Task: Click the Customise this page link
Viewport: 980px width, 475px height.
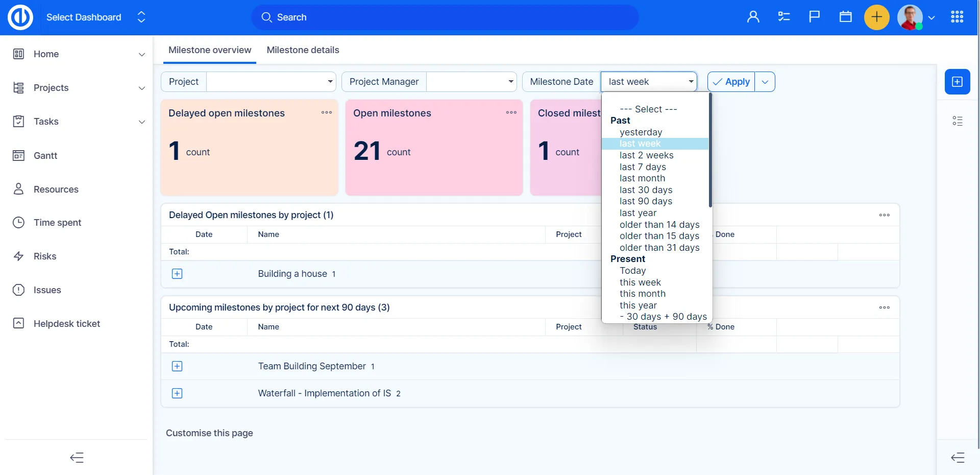Action: pyautogui.click(x=209, y=433)
